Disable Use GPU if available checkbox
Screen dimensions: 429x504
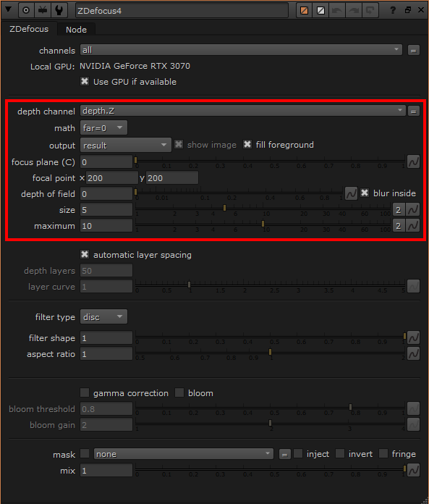(x=85, y=81)
